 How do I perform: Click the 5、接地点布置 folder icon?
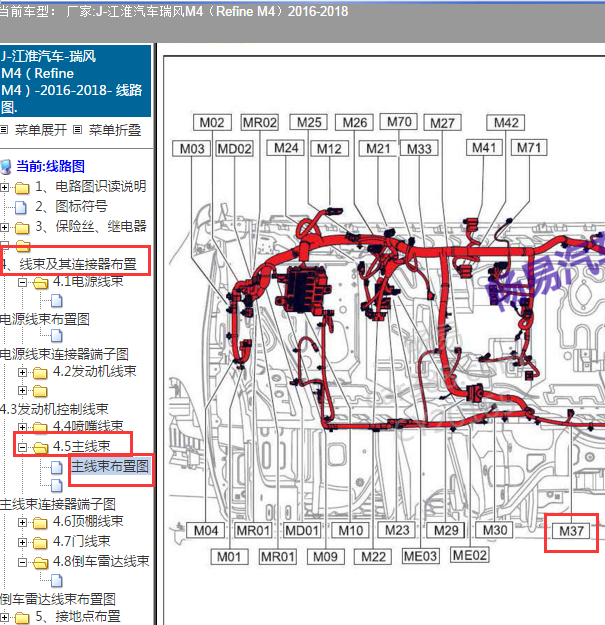22,618
